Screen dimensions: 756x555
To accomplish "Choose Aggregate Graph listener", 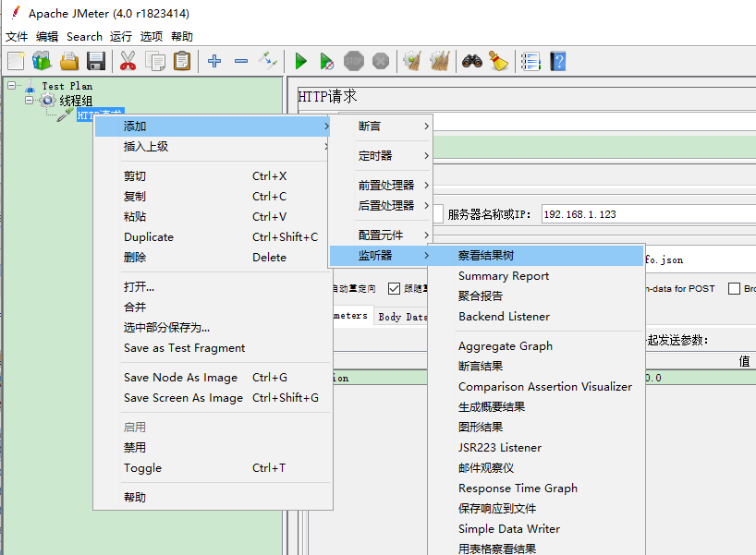I will pyautogui.click(x=536, y=346).
